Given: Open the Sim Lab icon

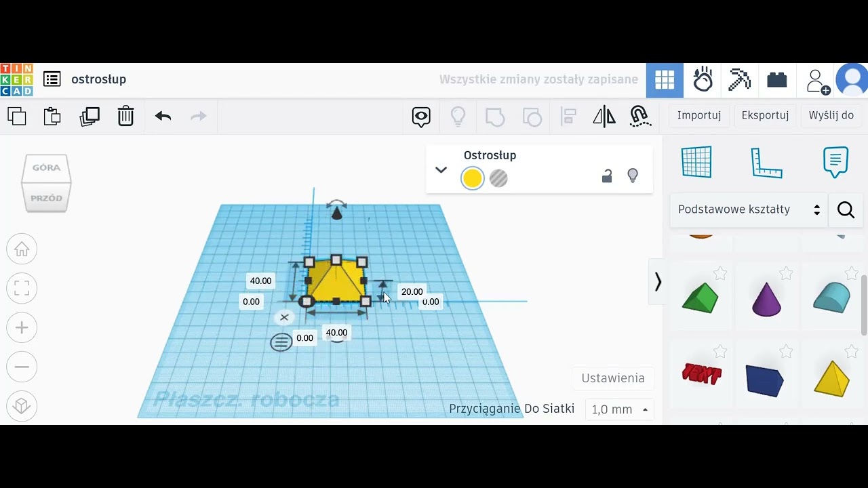Looking at the screenshot, I should tap(703, 80).
